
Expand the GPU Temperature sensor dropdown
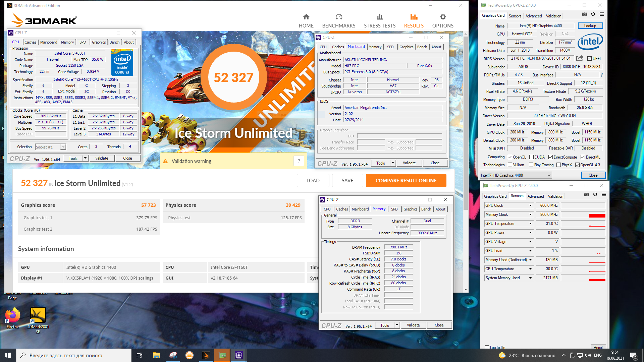coord(530,224)
